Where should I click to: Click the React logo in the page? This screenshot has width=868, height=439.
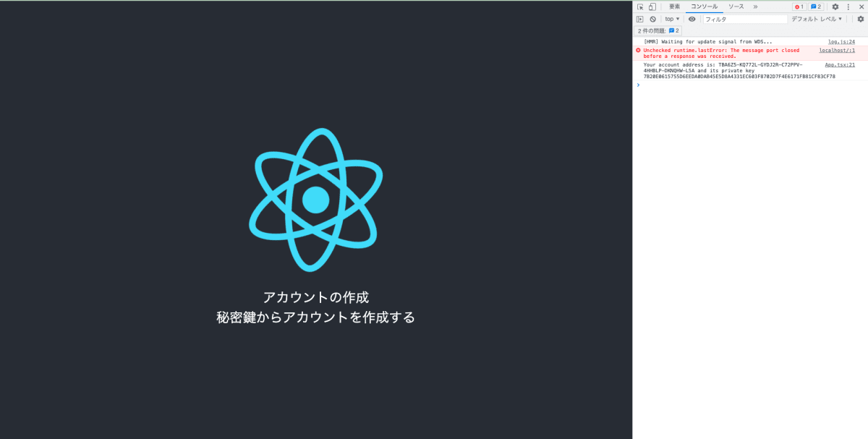(x=315, y=200)
